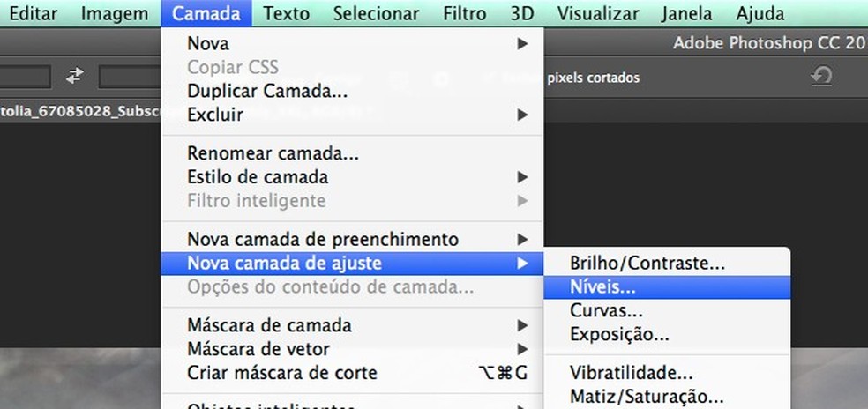Screen dimensions: 868x409
Task: Click the reset crop curved arrow icon
Action: click(x=821, y=78)
